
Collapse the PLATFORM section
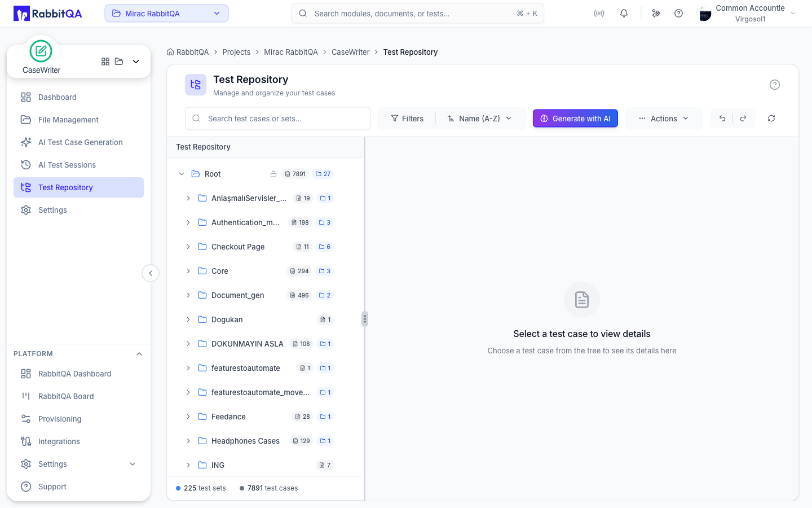[139, 354]
